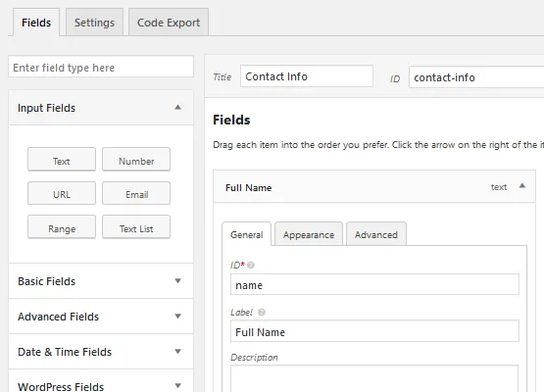This screenshot has height=392, width=544.
Task: Collapse the Input Fields section arrow
Action: [178, 107]
